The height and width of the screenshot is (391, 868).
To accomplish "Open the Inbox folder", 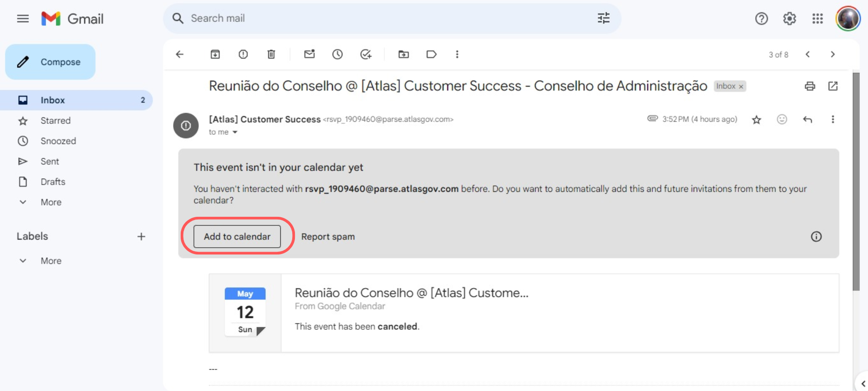I will click(x=76, y=100).
